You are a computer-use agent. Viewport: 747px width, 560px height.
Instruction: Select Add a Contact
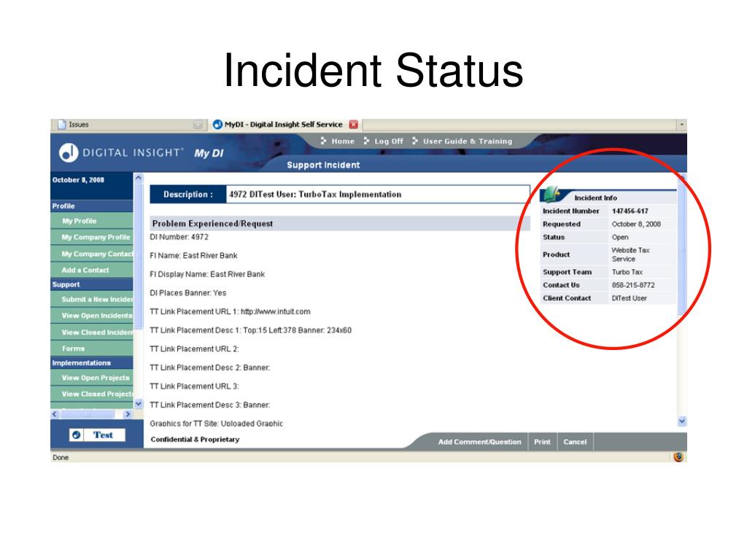coord(92,270)
